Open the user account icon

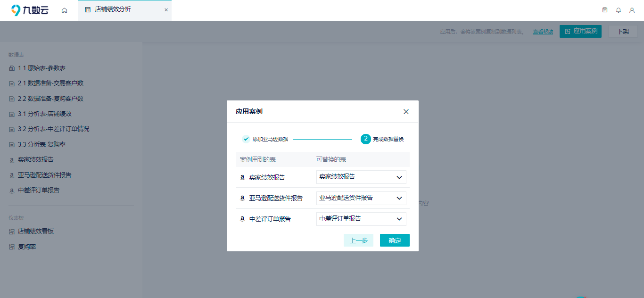pyautogui.click(x=632, y=10)
